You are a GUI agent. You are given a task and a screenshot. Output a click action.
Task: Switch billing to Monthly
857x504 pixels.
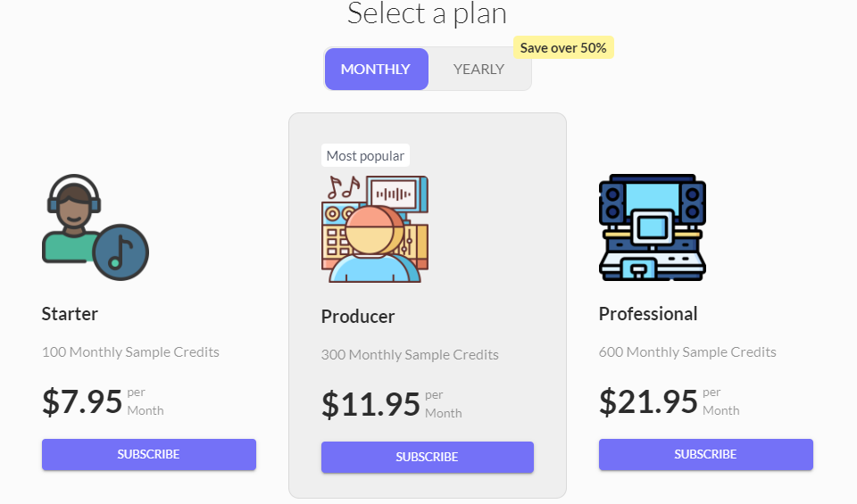(376, 70)
